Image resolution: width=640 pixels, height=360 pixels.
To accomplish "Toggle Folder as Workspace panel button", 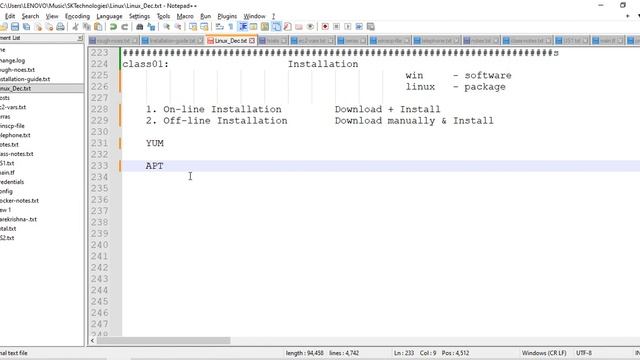I will click(299, 27).
